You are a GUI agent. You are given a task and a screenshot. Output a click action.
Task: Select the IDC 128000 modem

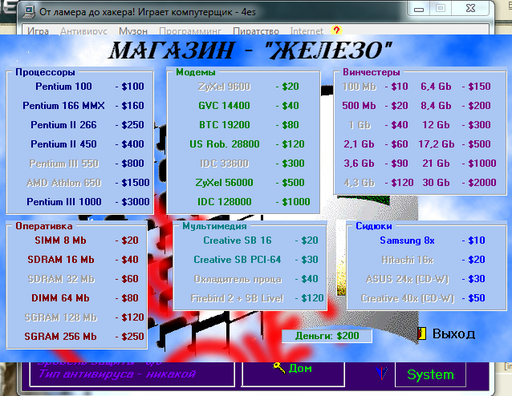[x=224, y=202]
